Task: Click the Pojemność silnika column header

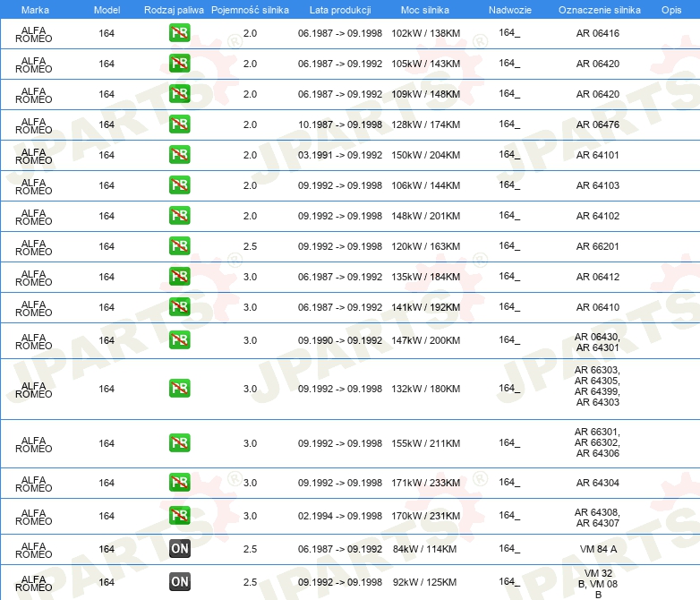Action: click(x=250, y=9)
